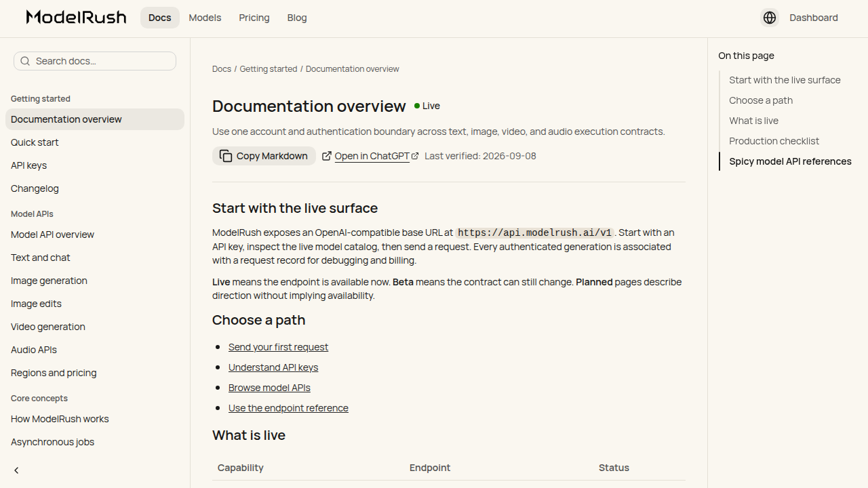Image resolution: width=868 pixels, height=488 pixels.
Task: Go to the Blog page
Action: [x=297, y=18]
